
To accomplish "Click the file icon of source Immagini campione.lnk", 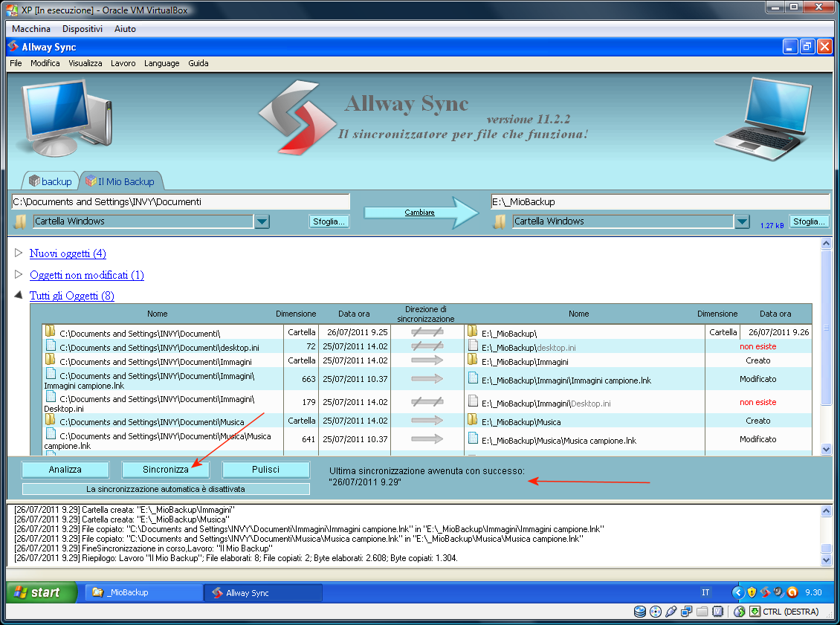I will [51, 374].
